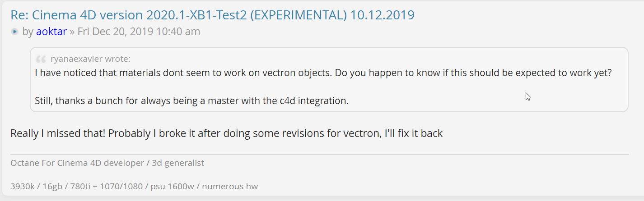
Task: Open author aoktar's profile link
Action: tap(51, 32)
